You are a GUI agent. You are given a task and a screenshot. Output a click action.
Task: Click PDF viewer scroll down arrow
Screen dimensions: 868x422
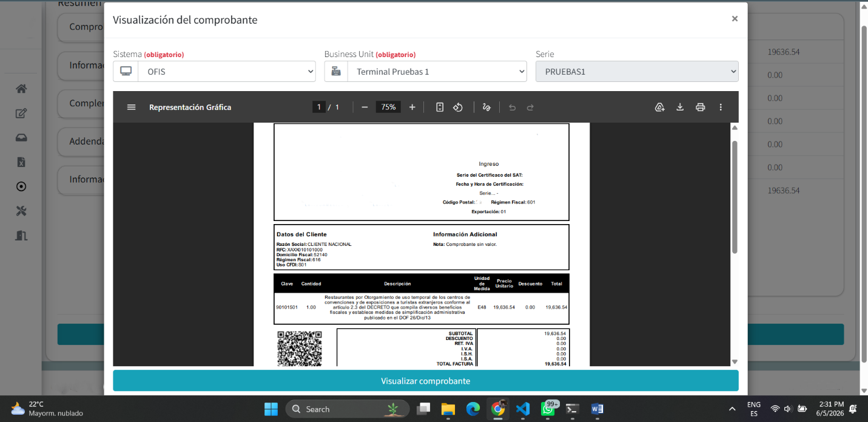coord(735,362)
